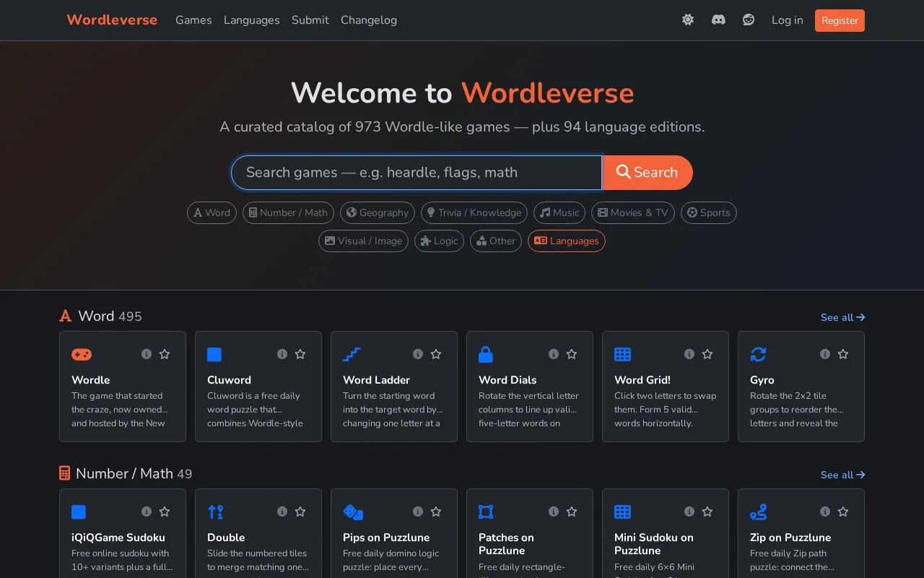The image size is (924, 578).
Task: Click the orange Search button
Action: point(648,173)
